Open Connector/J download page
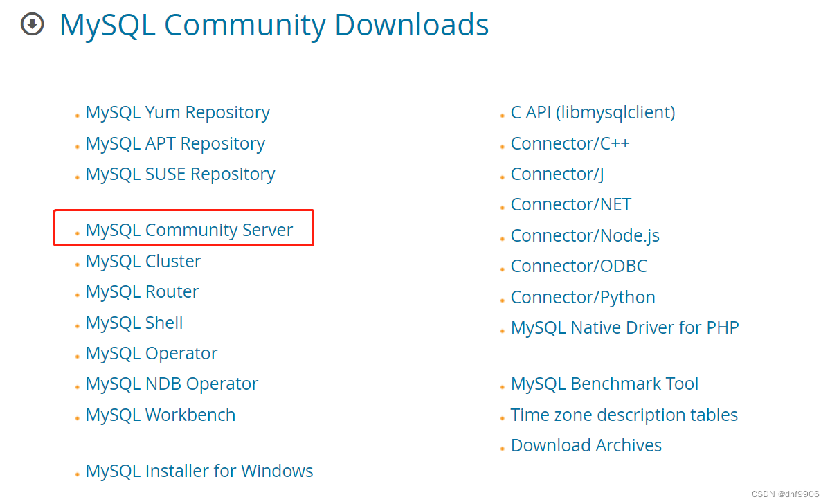The width and height of the screenshot is (830, 504). (x=557, y=174)
